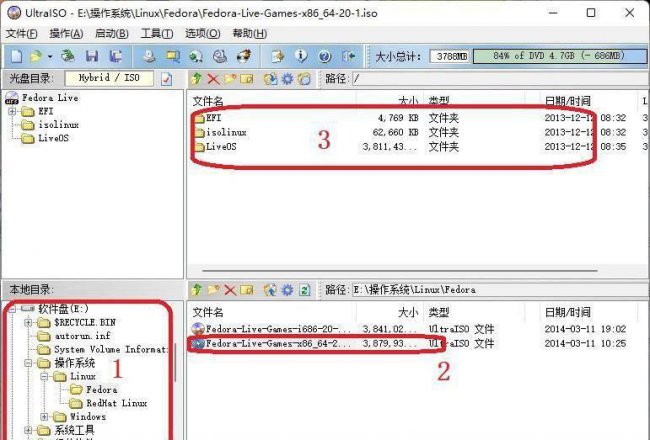Click the image properties icon beside Hybrid / ISO

pyautogui.click(x=167, y=78)
